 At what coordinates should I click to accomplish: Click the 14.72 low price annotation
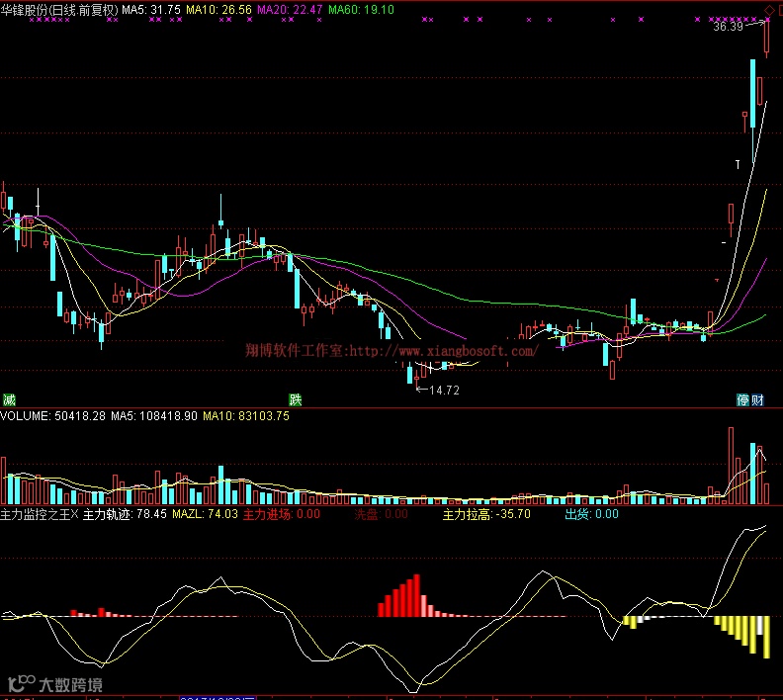tap(444, 391)
